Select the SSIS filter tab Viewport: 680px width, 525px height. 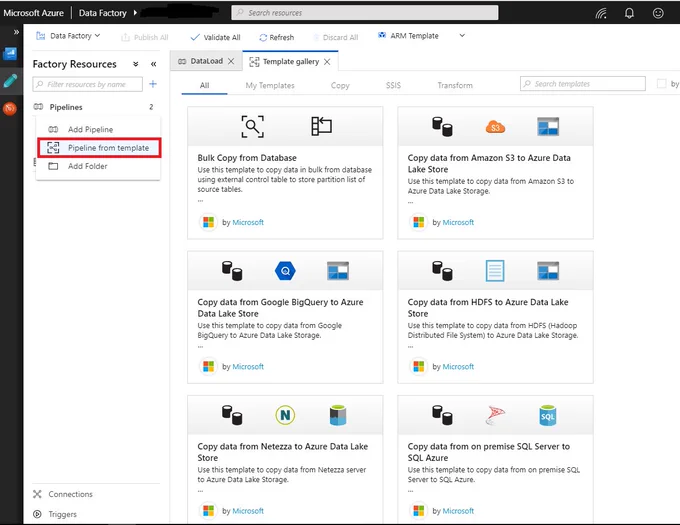tap(393, 85)
